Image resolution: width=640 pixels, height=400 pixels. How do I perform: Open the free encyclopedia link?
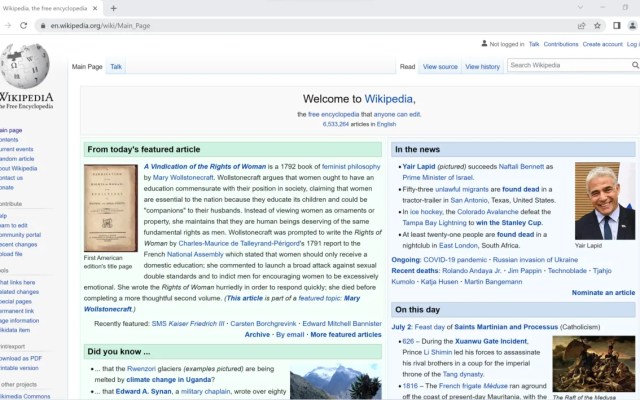click(333, 114)
